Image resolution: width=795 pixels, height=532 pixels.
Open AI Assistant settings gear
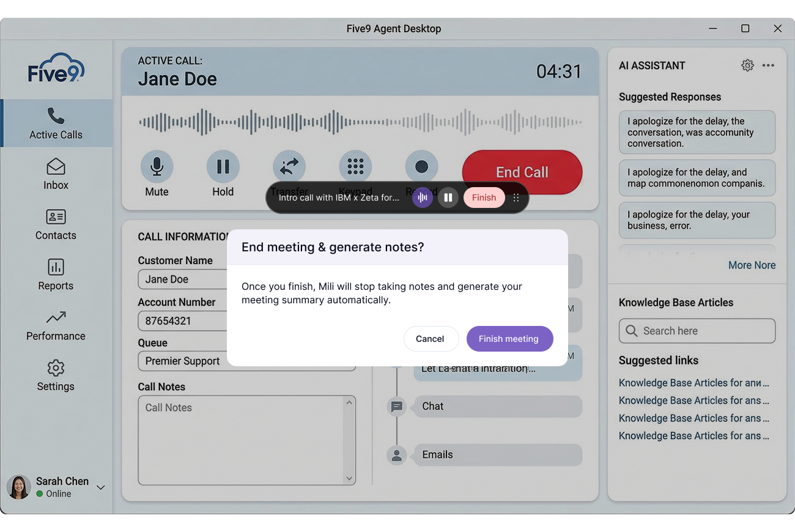coord(747,65)
